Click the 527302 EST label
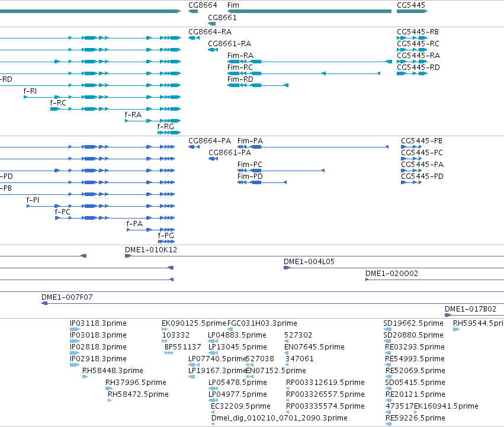The image size is (504, 427). 298,335
